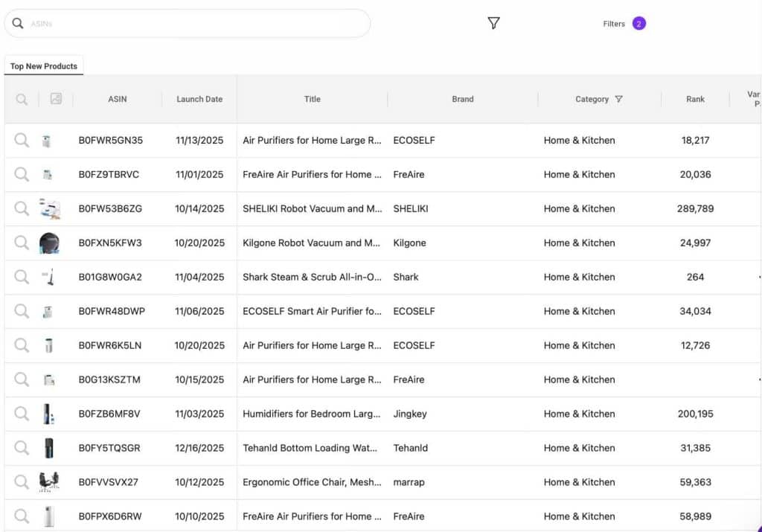Click the funnel filter icon at top center
The image size is (762, 532).
pos(493,23)
